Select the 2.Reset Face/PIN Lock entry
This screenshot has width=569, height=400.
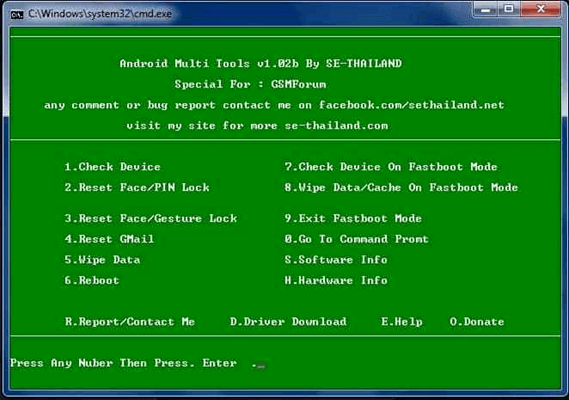pos(137,188)
